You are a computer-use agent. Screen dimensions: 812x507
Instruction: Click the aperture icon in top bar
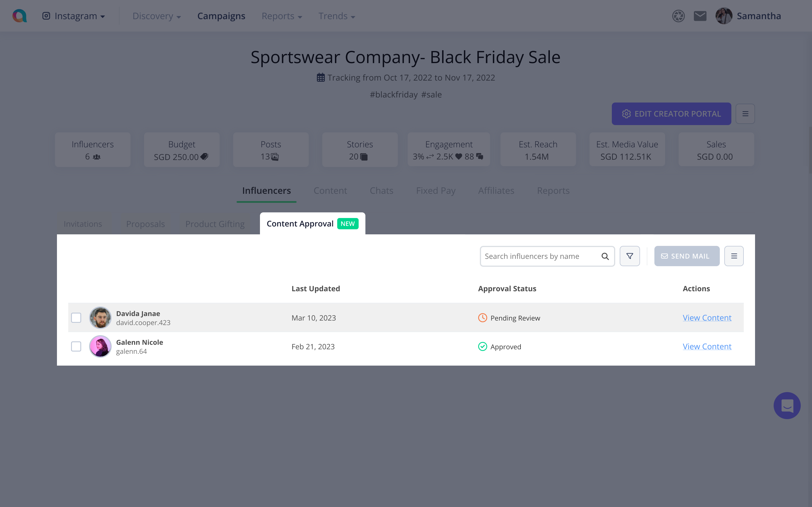click(678, 16)
